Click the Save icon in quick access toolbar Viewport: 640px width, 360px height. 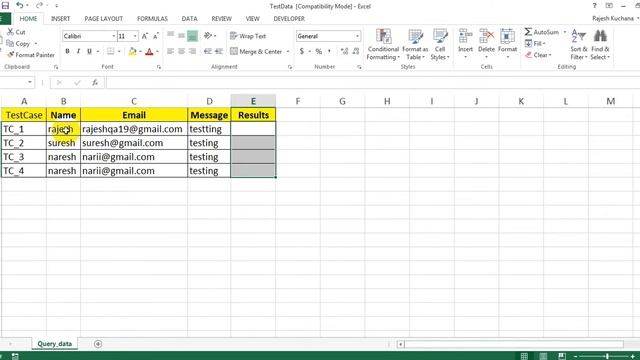click(x=5, y=6)
